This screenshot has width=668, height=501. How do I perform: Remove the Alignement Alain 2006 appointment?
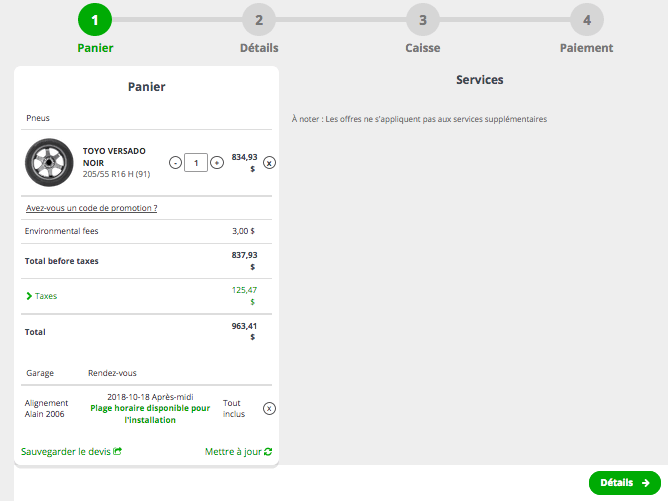click(269, 408)
